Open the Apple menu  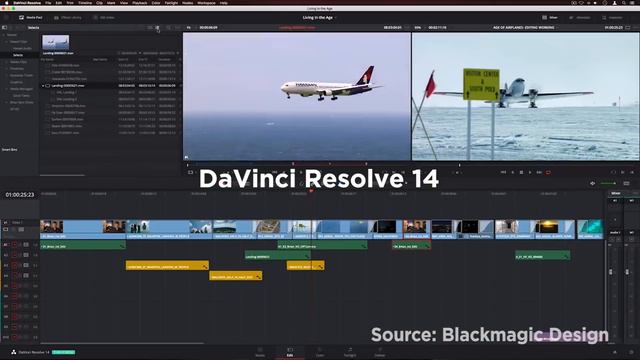click(x=7, y=2)
